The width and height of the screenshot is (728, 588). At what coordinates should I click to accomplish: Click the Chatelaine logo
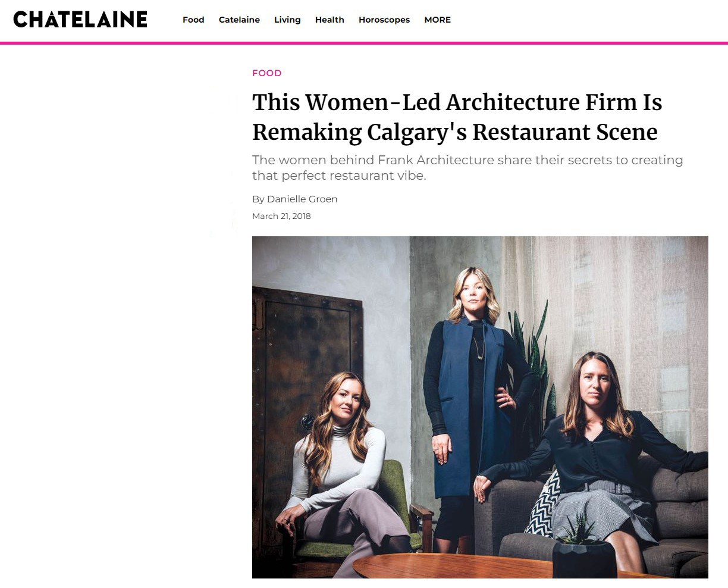[80, 20]
